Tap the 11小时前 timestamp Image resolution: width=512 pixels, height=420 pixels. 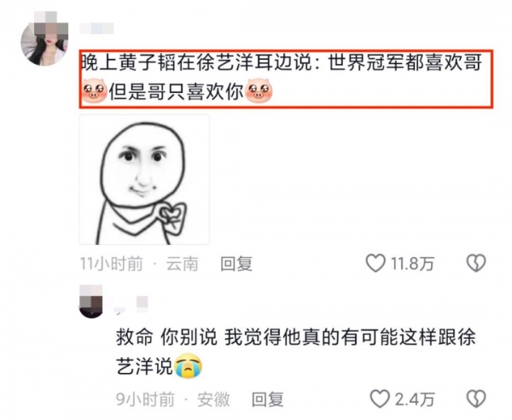click(111, 264)
